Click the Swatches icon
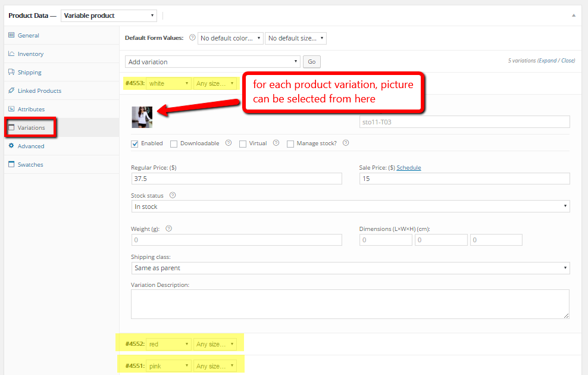The width and height of the screenshot is (588, 375). pos(11,164)
